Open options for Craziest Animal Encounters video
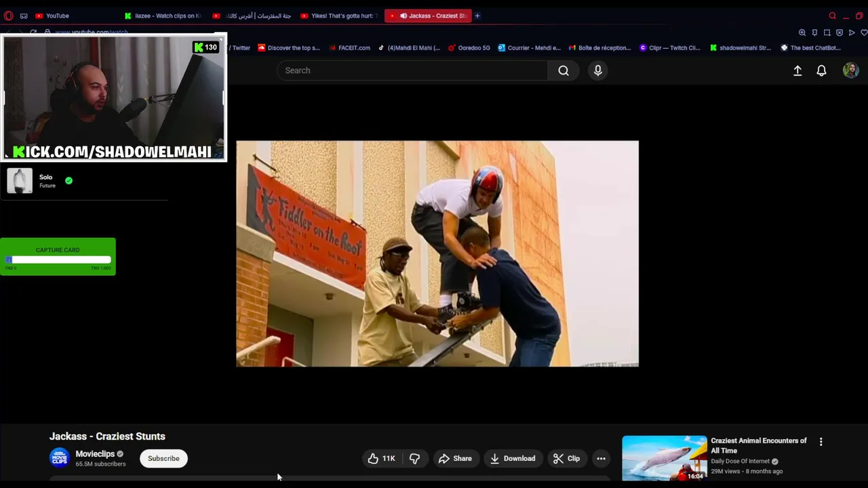Image resolution: width=868 pixels, height=488 pixels. pos(821,442)
